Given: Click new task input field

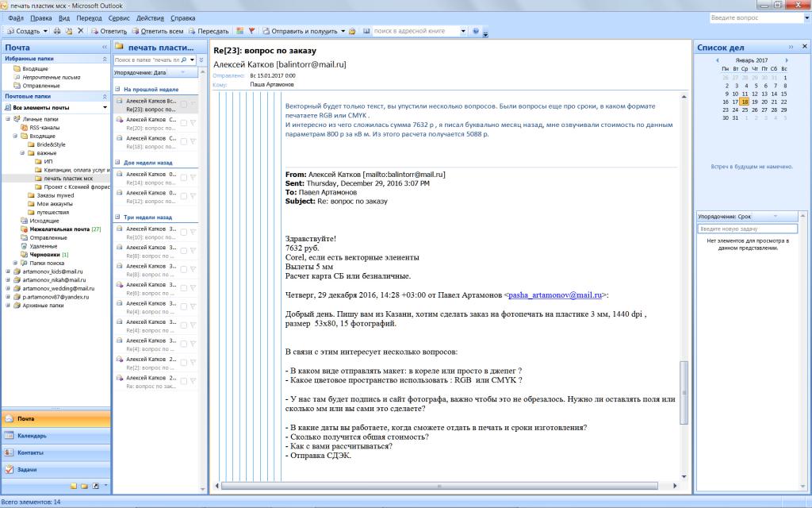Looking at the screenshot, I should coord(747,229).
